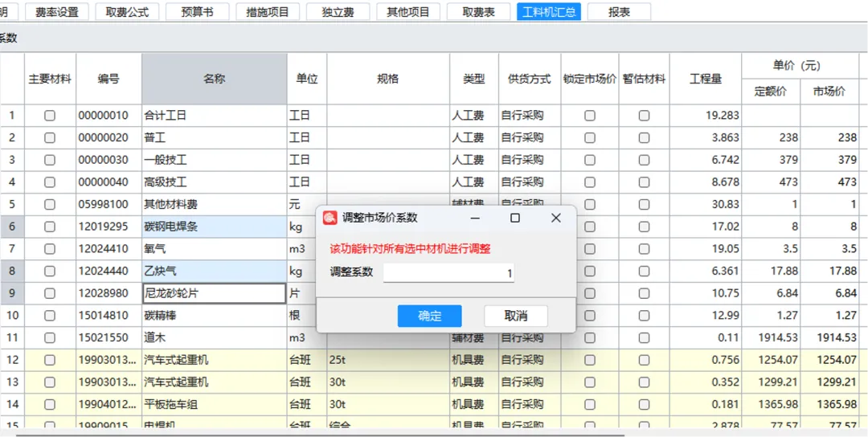Viewport: 868px width, 437px height.
Task: Click code cell 12024410
Action: point(109,249)
